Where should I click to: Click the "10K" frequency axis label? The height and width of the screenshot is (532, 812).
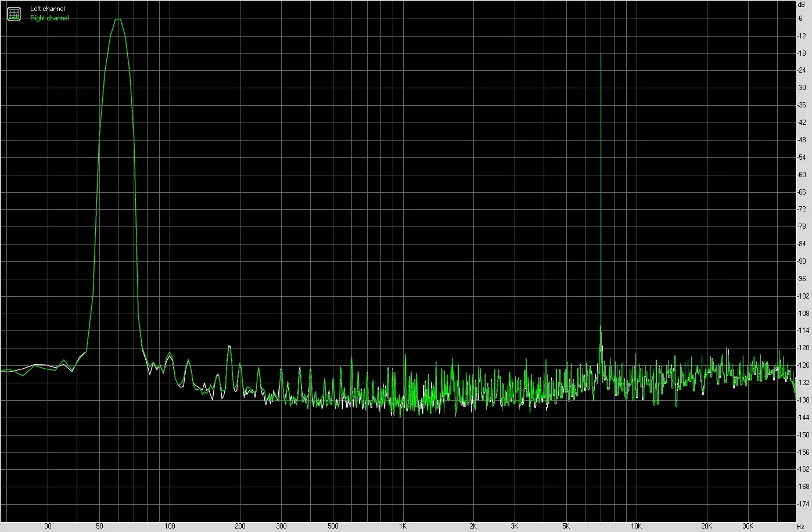(636, 526)
